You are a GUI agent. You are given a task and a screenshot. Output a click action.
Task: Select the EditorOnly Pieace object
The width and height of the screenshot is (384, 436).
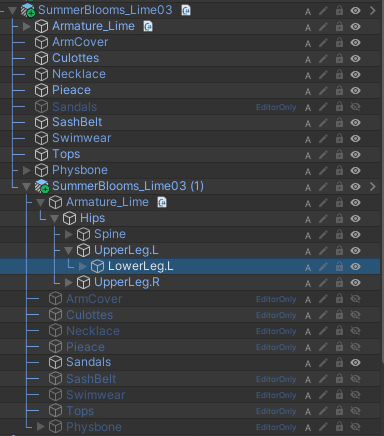[x=85, y=347]
